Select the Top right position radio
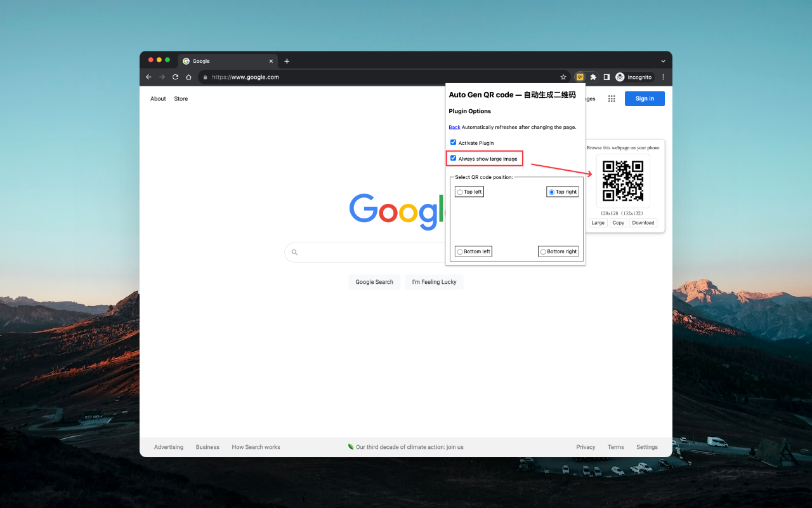The width and height of the screenshot is (812, 508). click(552, 192)
